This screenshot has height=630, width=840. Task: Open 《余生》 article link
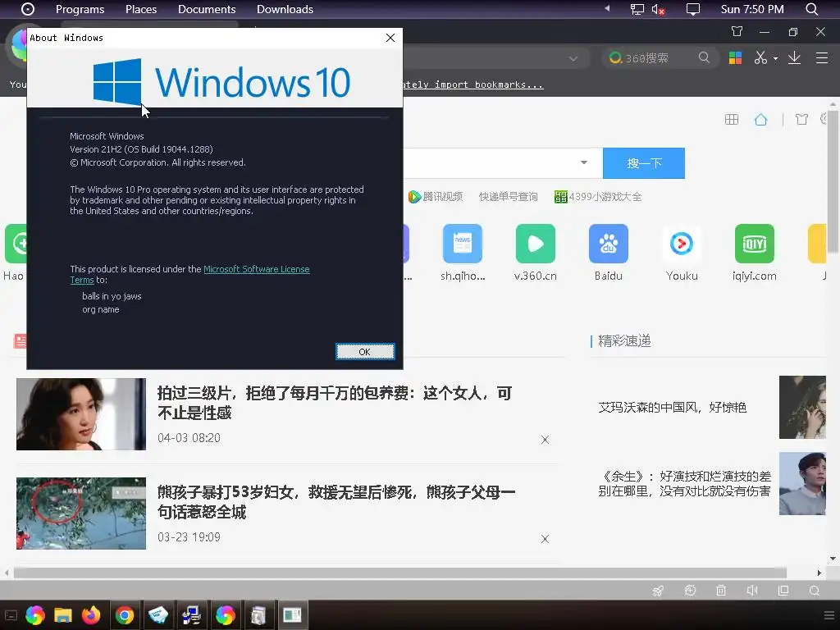685,484
